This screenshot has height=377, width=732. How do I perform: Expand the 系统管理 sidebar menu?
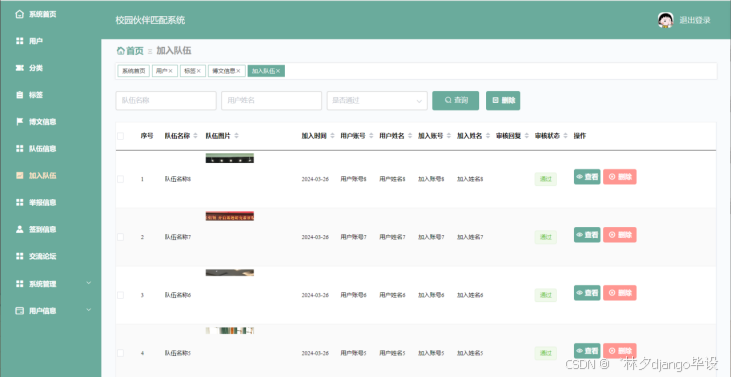[x=89, y=283]
